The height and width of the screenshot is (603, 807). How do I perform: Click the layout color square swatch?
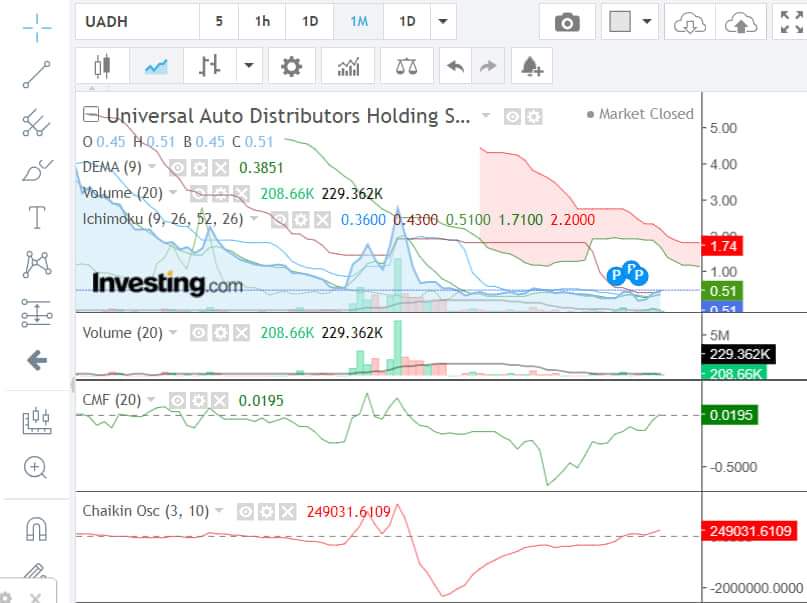pos(620,22)
